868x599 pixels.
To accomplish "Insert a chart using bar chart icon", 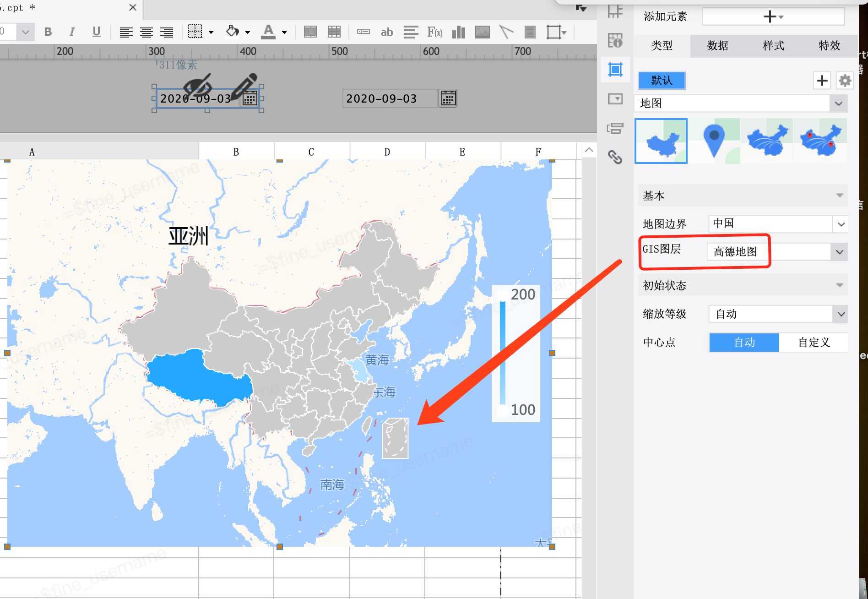I will click(458, 32).
